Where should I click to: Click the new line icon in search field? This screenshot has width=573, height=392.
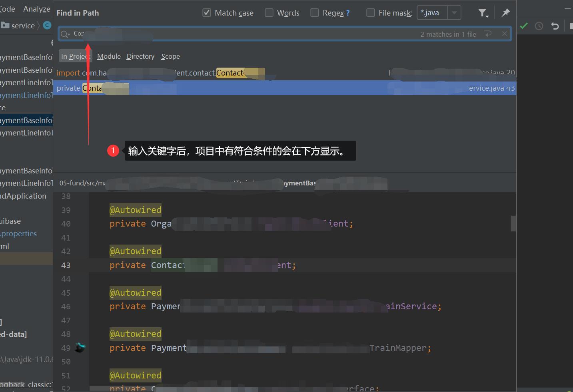[488, 34]
